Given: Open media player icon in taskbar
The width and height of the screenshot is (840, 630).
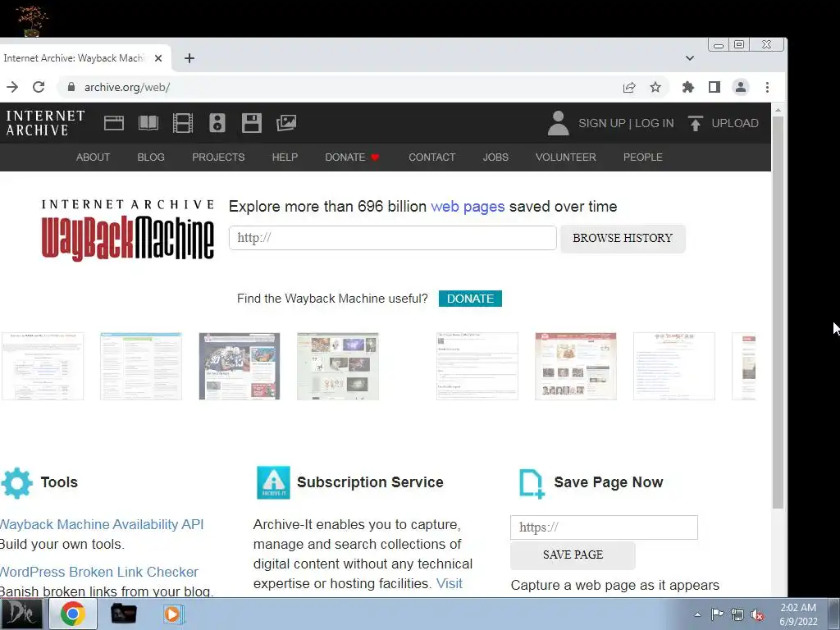Looking at the screenshot, I should pyautogui.click(x=172, y=614).
